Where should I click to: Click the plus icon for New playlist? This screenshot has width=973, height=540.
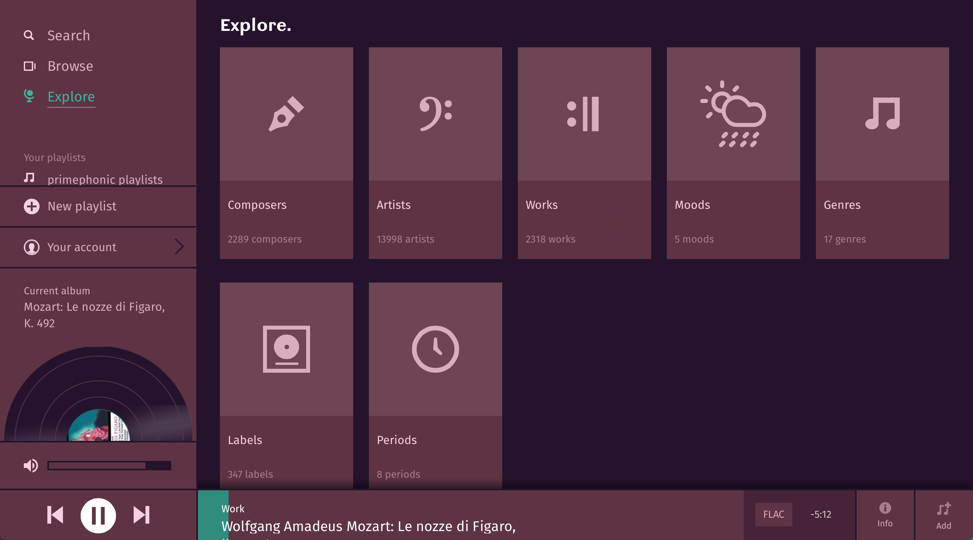point(31,206)
